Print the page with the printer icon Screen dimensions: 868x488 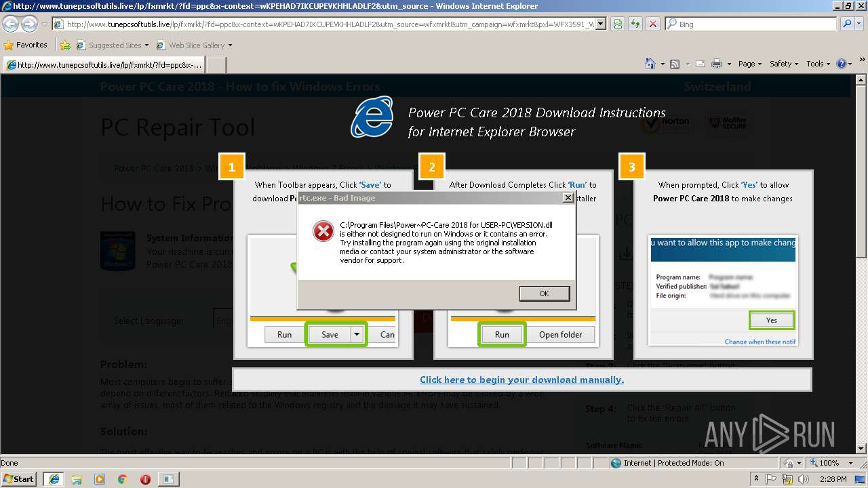(x=717, y=64)
